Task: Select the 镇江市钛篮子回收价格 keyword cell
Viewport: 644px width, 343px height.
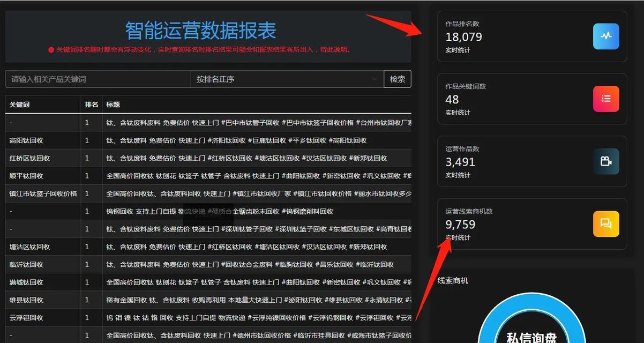Action: (43, 193)
